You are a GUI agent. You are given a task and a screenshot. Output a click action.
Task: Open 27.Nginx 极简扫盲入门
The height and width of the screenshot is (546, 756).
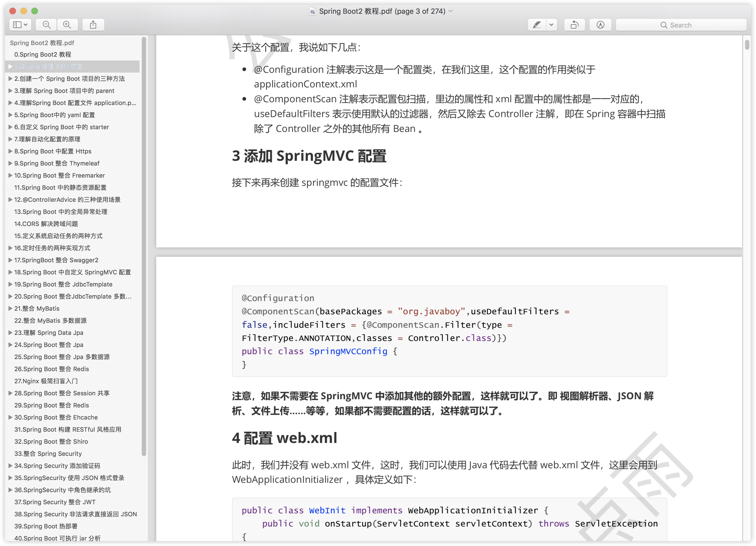pos(46,381)
